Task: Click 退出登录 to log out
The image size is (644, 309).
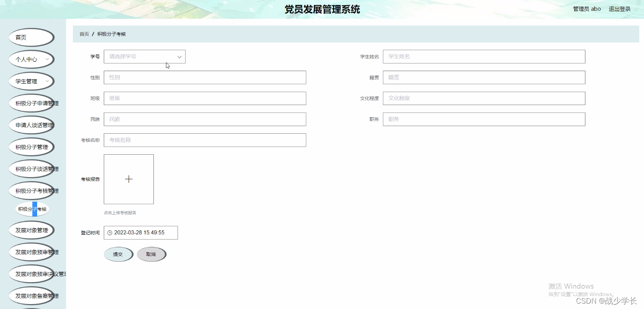Action: (620, 8)
